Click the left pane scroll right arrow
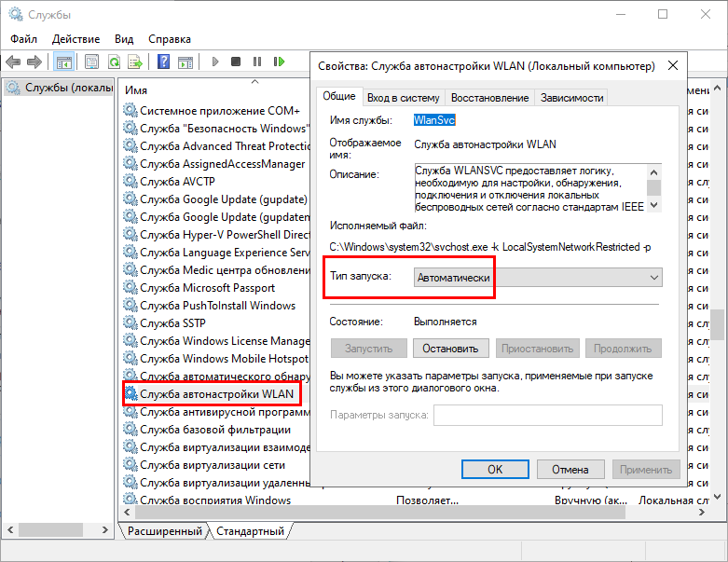The image size is (728, 562). click(x=105, y=529)
